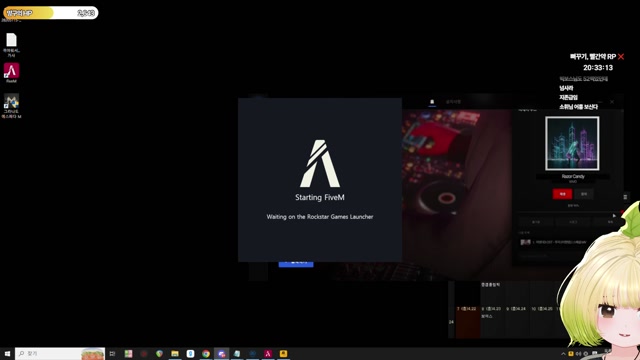Image resolution: width=640 pixels, height=360 pixels.
Task: Open the green-red app icon beside Task View
Action: 128,354
